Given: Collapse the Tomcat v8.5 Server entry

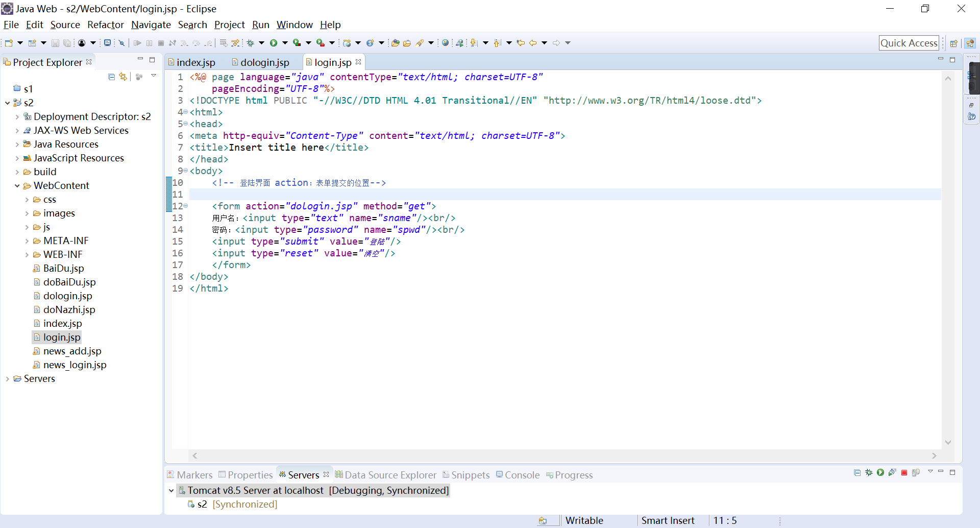Looking at the screenshot, I should click(x=170, y=490).
